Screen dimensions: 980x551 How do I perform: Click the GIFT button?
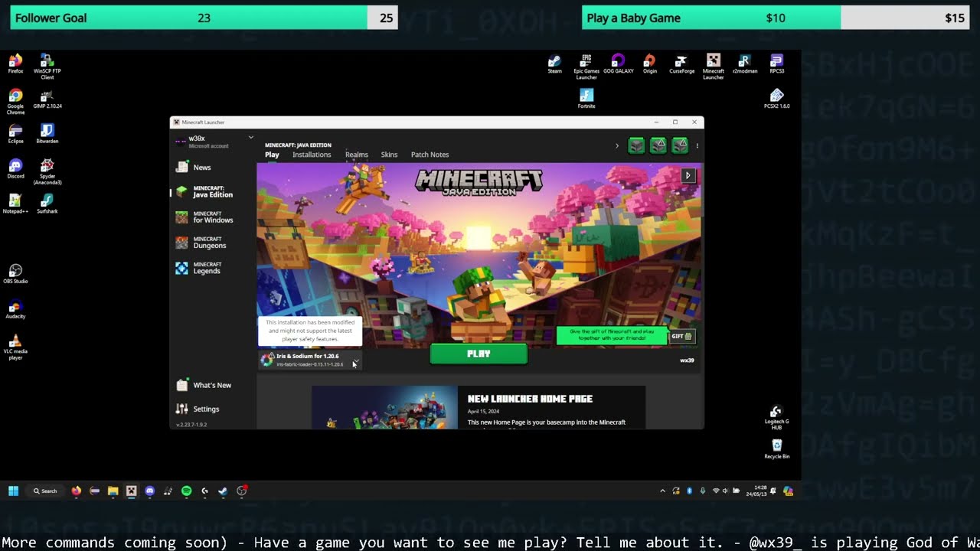[681, 336]
